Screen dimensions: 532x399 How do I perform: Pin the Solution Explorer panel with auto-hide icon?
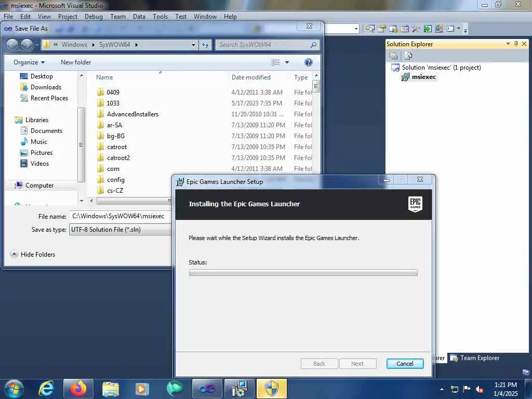point(516,44)
